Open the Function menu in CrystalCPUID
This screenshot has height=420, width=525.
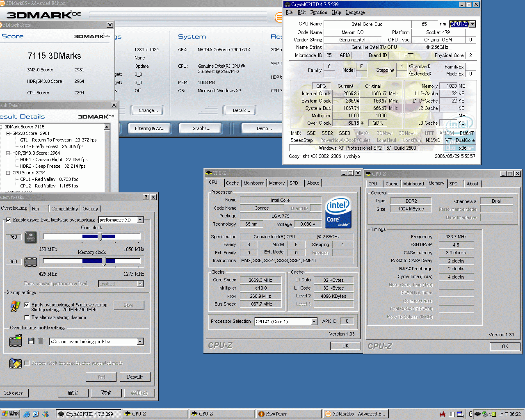point(319,12)
